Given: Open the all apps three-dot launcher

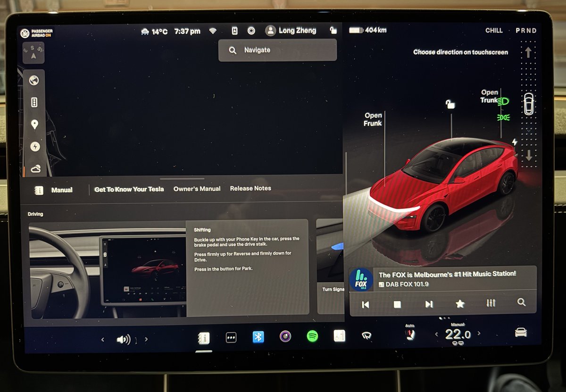Looking at the screenshot, I should click(x=231, y=337).
